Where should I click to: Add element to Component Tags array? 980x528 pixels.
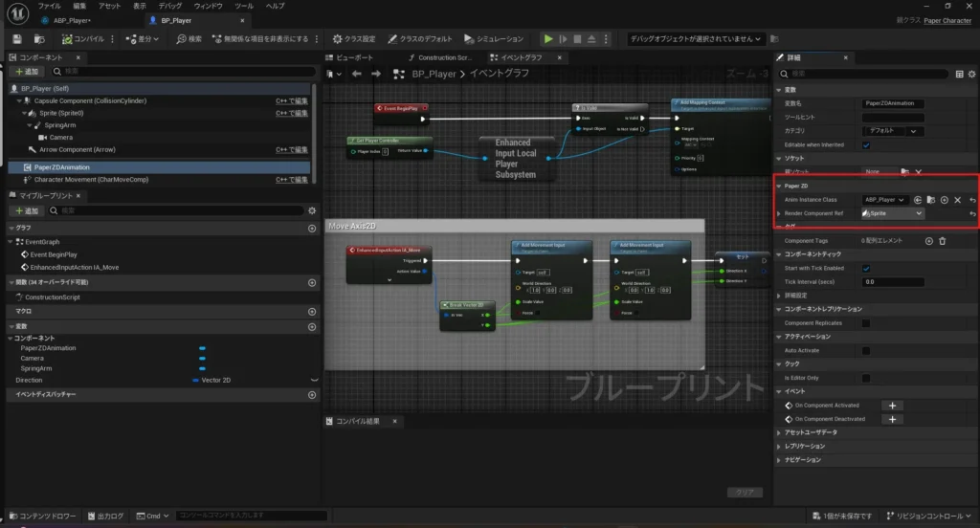click(928, 241)
